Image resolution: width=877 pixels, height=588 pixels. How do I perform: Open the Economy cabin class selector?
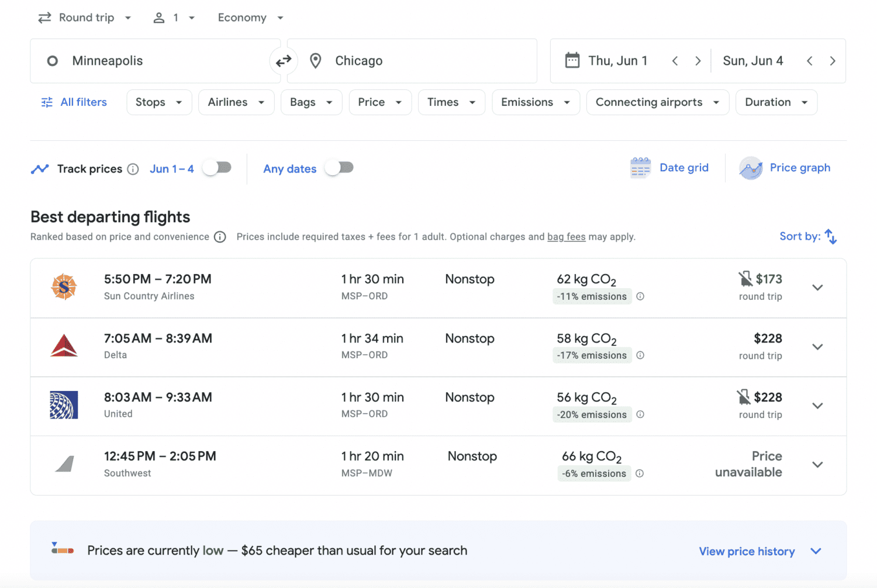pos(250,18)
